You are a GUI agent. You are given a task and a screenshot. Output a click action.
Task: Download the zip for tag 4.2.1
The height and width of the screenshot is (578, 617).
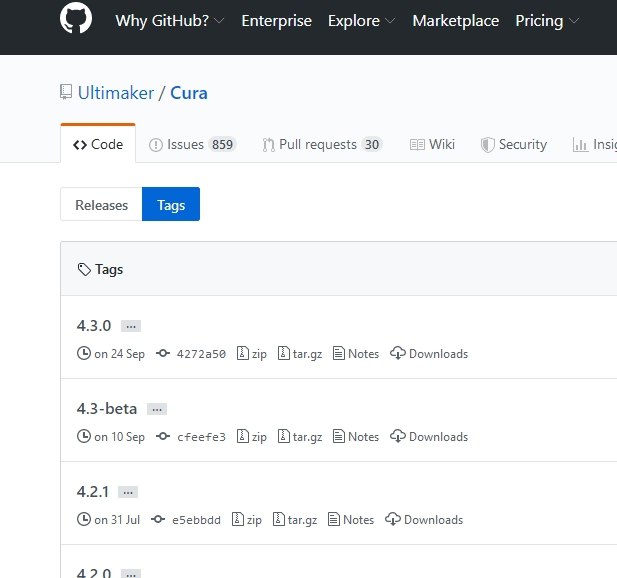(x=247, y=520)
